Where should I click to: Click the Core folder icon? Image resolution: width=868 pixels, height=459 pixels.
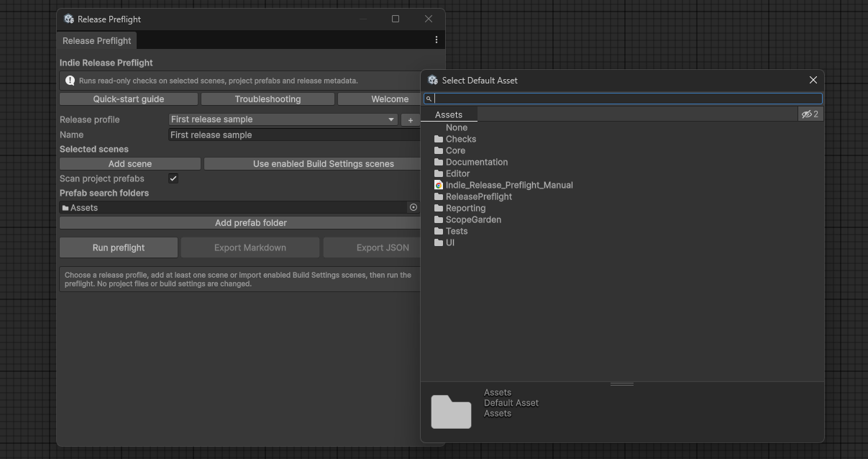[x=439, y=151]
